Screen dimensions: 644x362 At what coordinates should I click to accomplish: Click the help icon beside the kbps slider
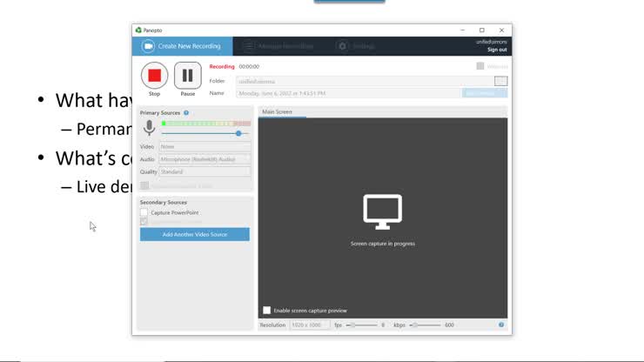tap(501, 325)
